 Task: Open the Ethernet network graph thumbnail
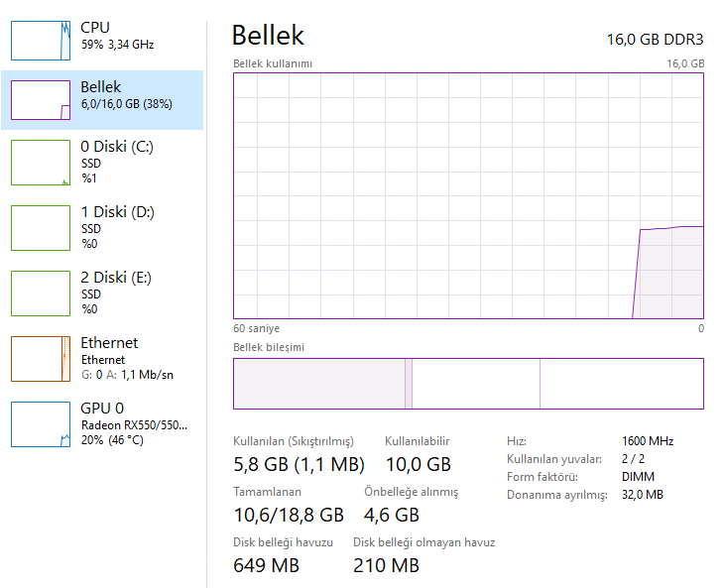click(41, 359)
